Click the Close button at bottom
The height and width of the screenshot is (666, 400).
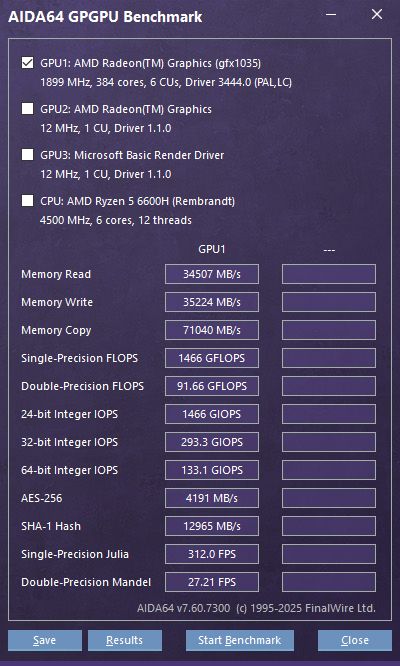click(x=355, y=641)
